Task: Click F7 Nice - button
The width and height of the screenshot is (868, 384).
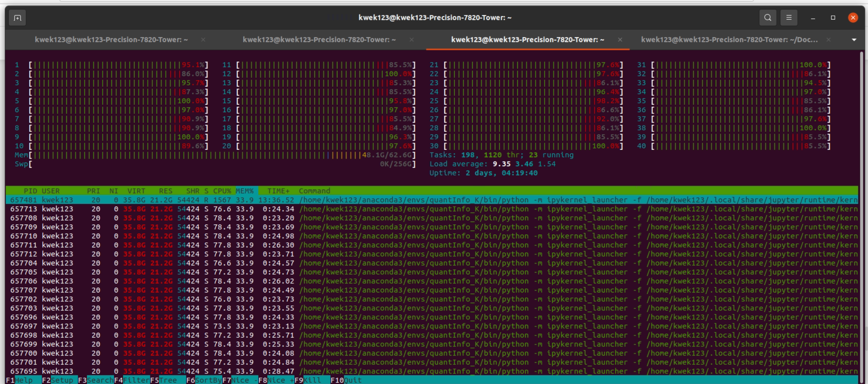Action: click(x=240, y=380)
